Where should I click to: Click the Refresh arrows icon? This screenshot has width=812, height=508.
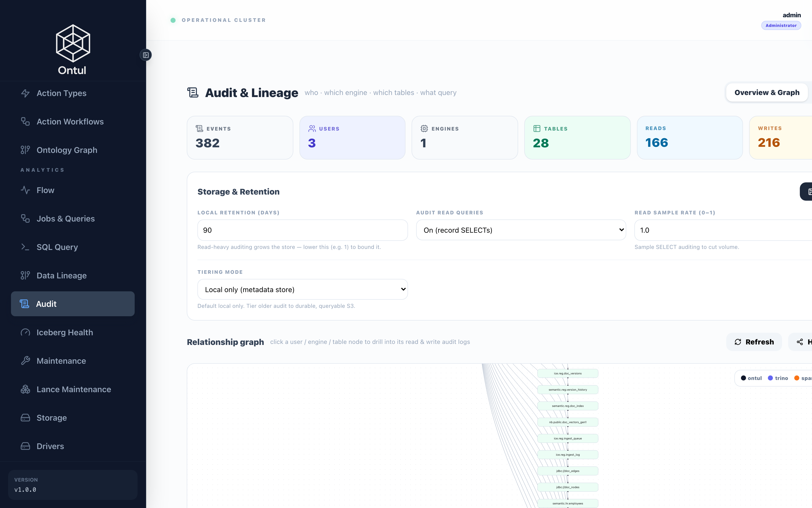click(x=738, y=342)
